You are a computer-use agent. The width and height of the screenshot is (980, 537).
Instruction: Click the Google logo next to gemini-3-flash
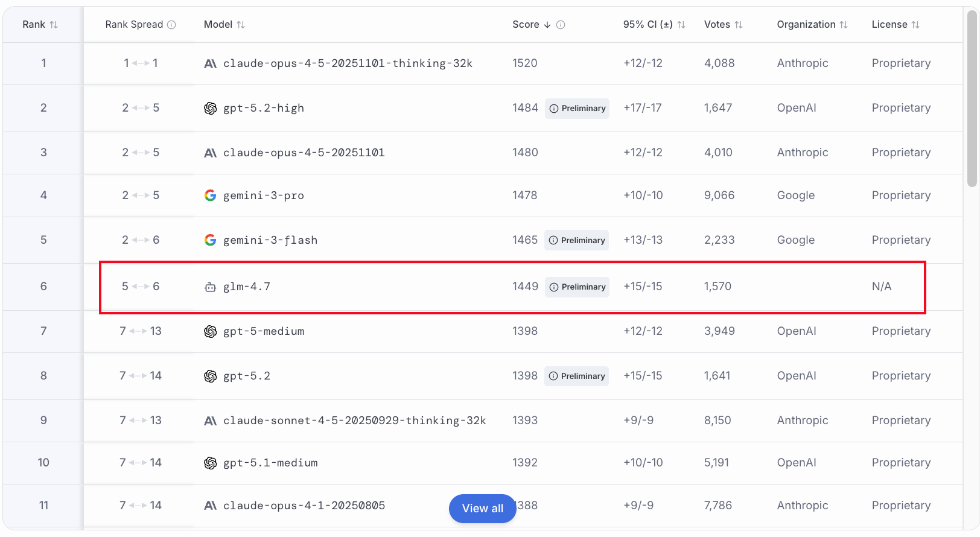(210, 240)
